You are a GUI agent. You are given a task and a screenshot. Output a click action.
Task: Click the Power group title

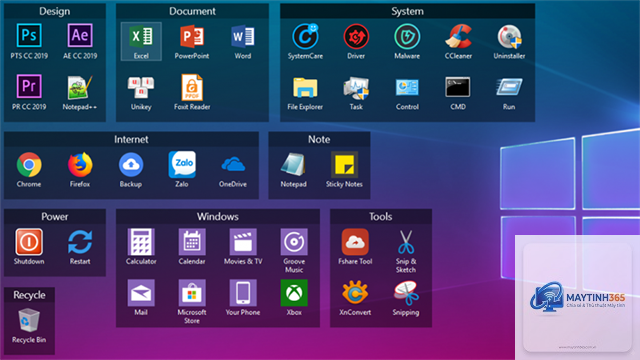55,216
